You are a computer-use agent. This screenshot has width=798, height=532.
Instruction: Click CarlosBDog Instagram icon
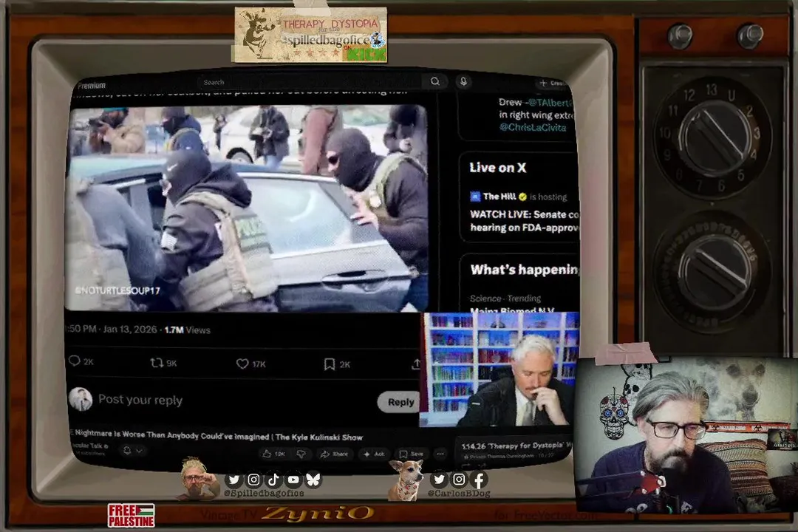(x=459, y=479)
